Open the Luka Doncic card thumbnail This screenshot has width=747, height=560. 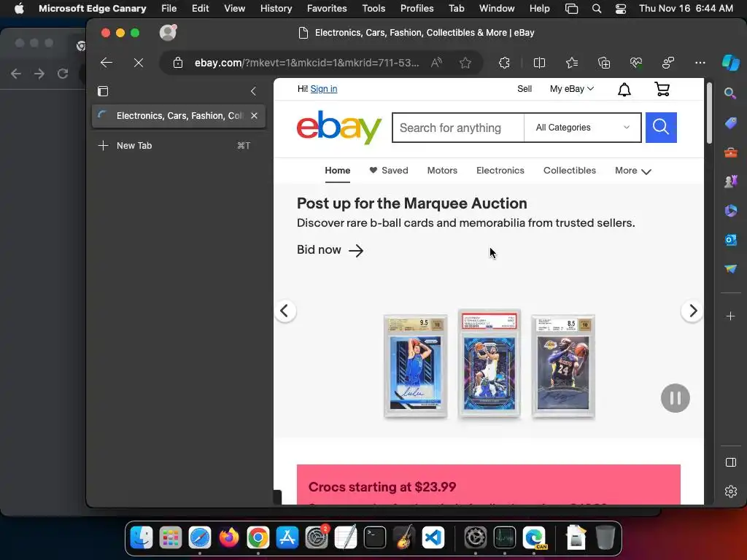[415, 366]
